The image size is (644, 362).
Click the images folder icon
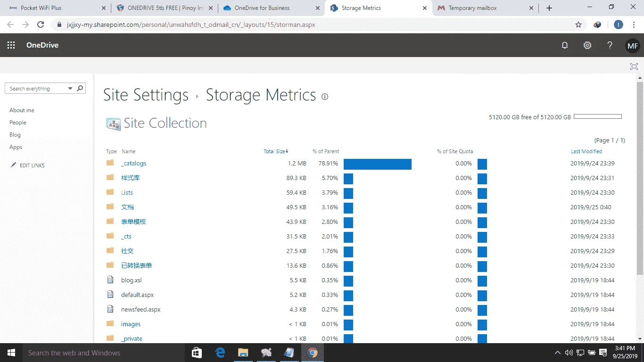pyautogui.click(x=110, y=324)
